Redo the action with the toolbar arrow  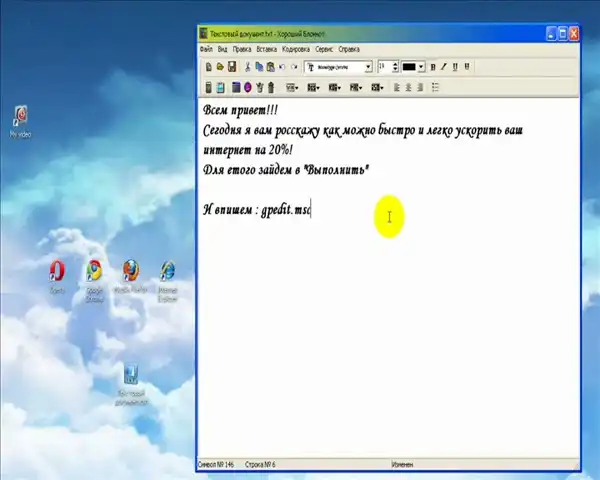tap(294, 67)
